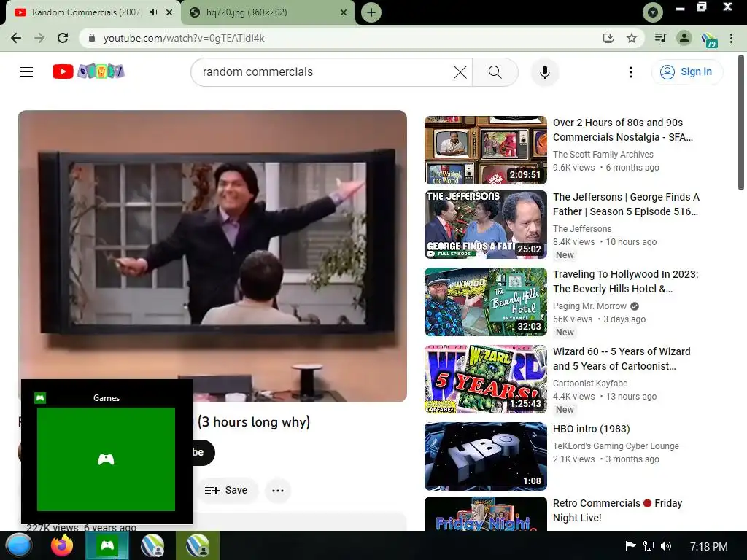This screenshot has height=560, width=747.
Task: Open the browser three-dot menu
Action: pos(731,38)
